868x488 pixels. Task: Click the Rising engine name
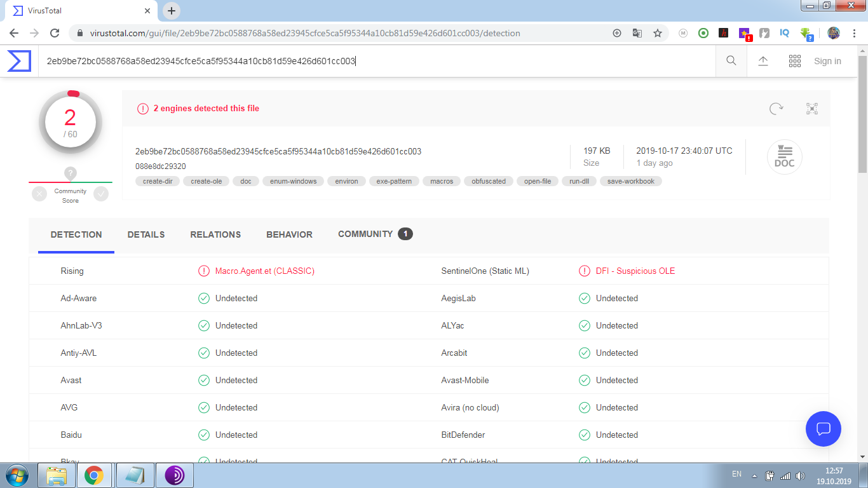click(72, 271)
